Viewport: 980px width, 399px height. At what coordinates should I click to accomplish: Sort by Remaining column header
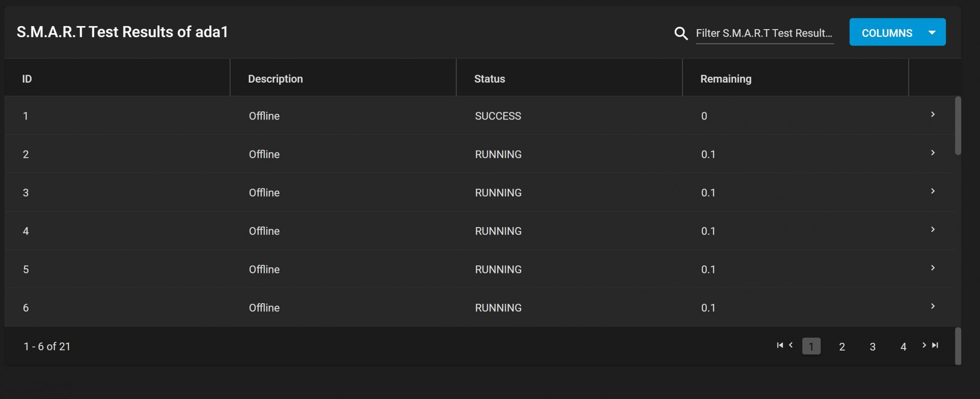[x=725, y=79]
